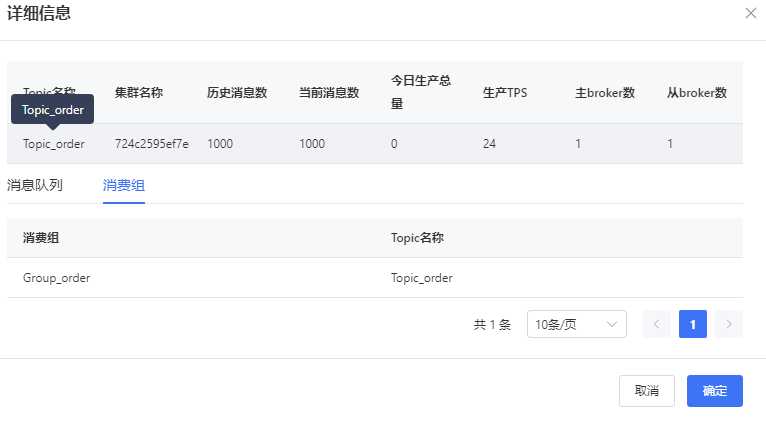
Task: Click the 消费组 column header in the lower table
Action: (41, 238)
